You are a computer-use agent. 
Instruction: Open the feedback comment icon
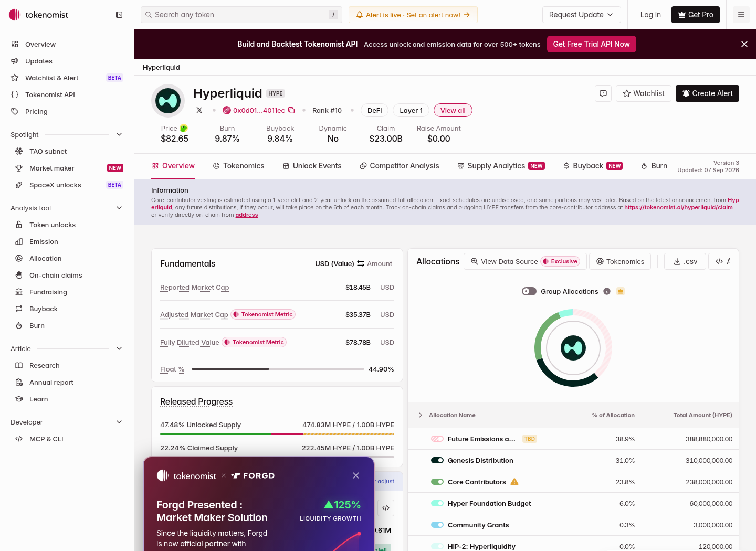[603, 93]
